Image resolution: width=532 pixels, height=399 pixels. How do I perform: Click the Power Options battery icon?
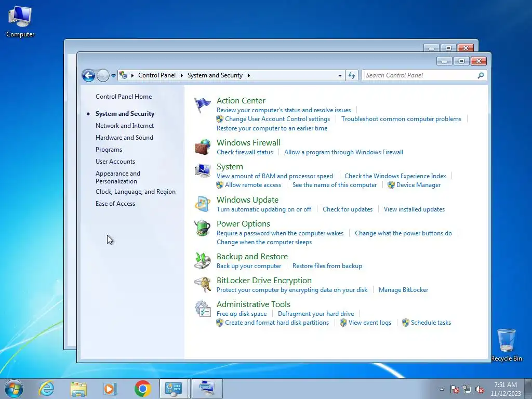[x=202, y=228]
